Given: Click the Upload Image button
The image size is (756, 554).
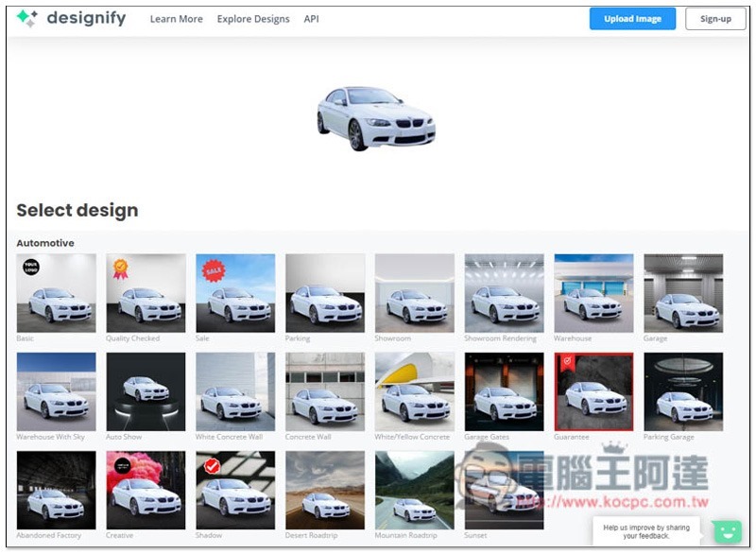Looking at the screenshot, I should [632, 19].
